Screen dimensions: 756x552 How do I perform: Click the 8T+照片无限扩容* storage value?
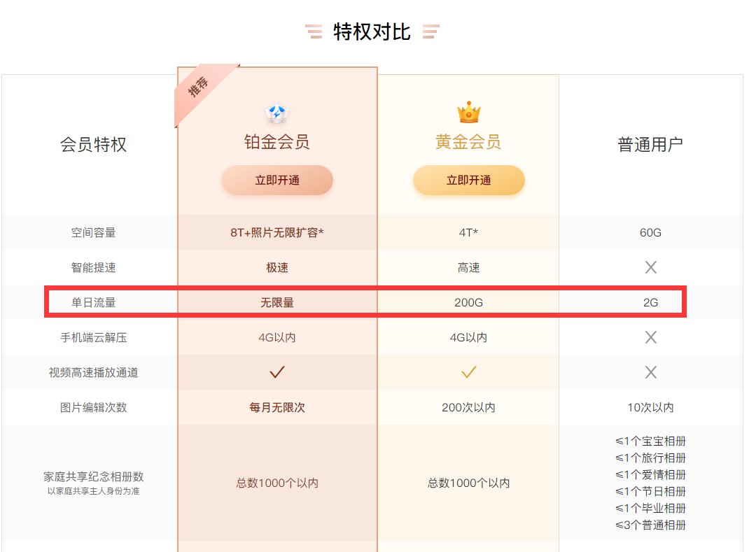pos(276,232)
